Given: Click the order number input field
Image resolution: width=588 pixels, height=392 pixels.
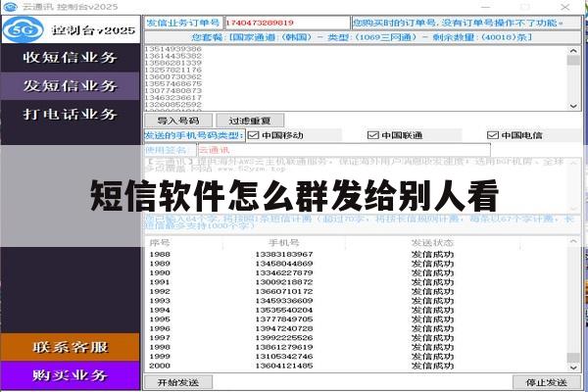Looking at the screenshot, I should pos(287,23).
